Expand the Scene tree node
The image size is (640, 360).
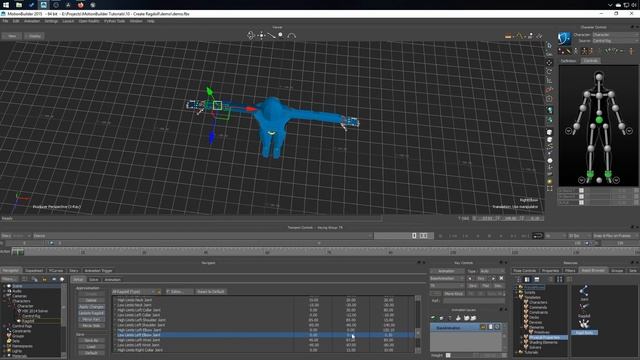coord(4,286)
